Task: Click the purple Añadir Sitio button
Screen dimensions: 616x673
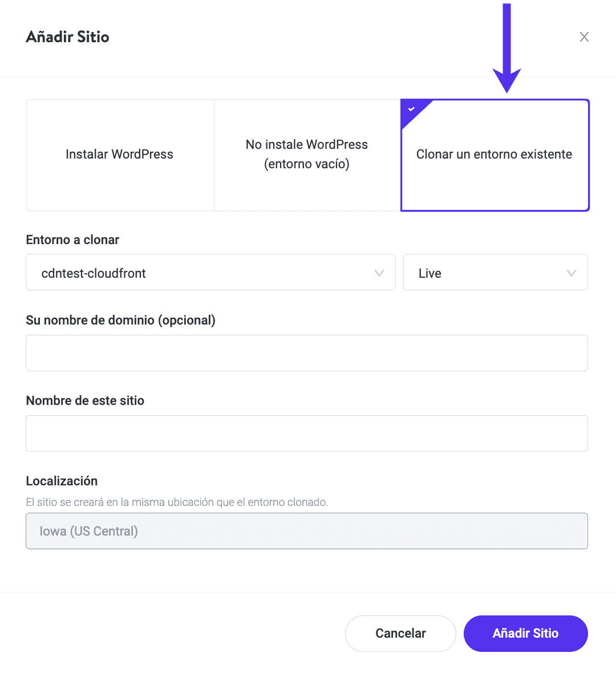Action: (x=525, y=633)
